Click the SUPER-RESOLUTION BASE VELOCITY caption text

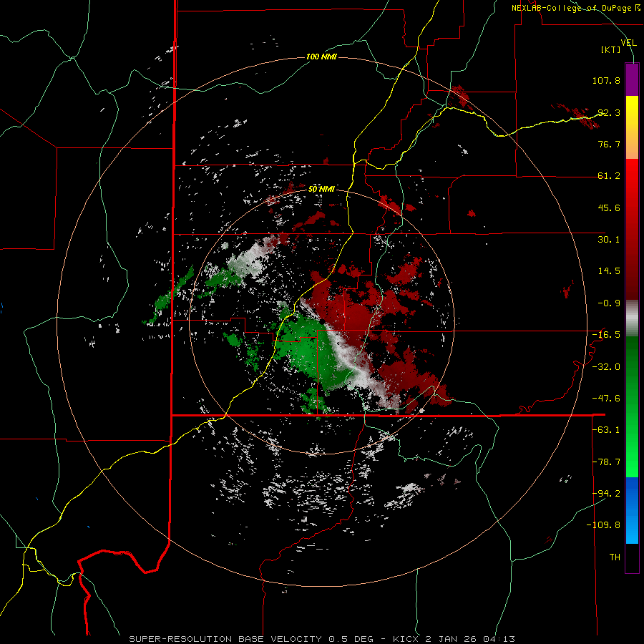tap(225, 639)
